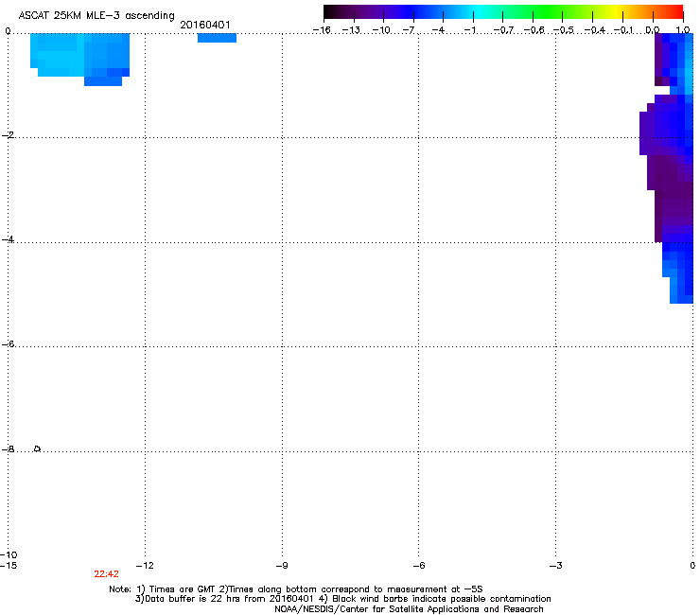Click the title 'ASCAT 25KM MLE-3 ascending'

96,16
